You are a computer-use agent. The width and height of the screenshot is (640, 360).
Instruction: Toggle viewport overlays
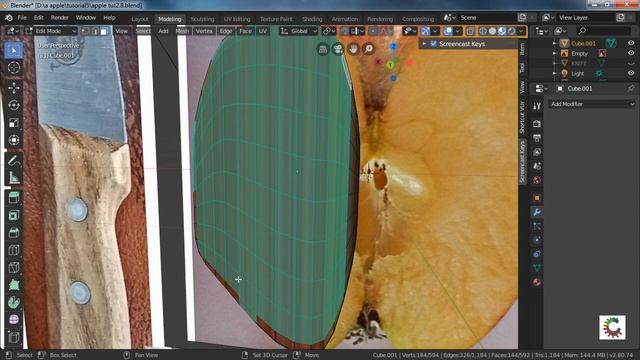(x=448, y=31)
